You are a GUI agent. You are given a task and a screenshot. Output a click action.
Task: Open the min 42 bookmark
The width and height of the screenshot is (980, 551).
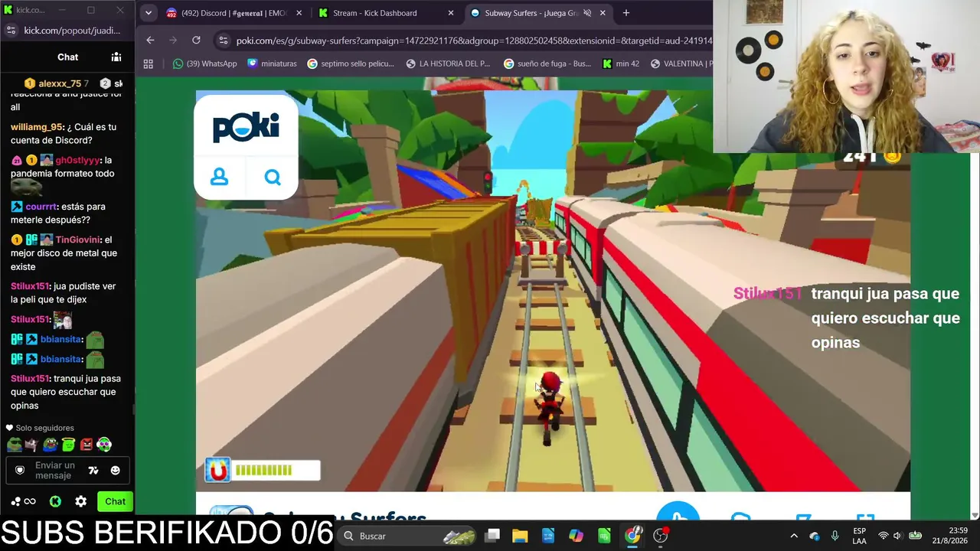coord(621,64)
